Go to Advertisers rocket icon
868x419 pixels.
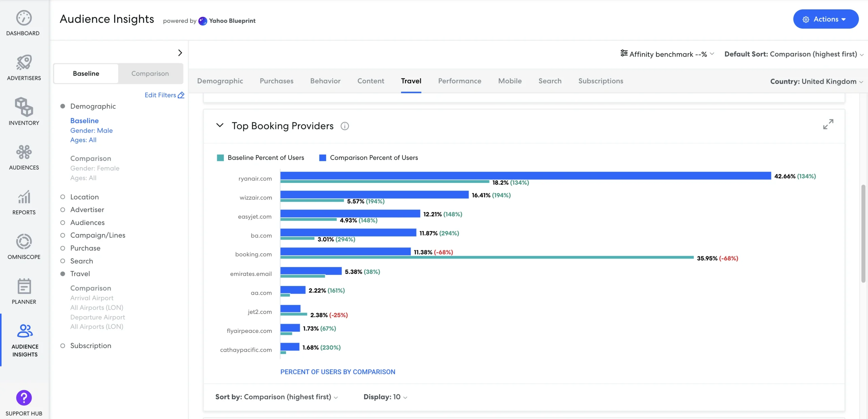coord(24,62)
